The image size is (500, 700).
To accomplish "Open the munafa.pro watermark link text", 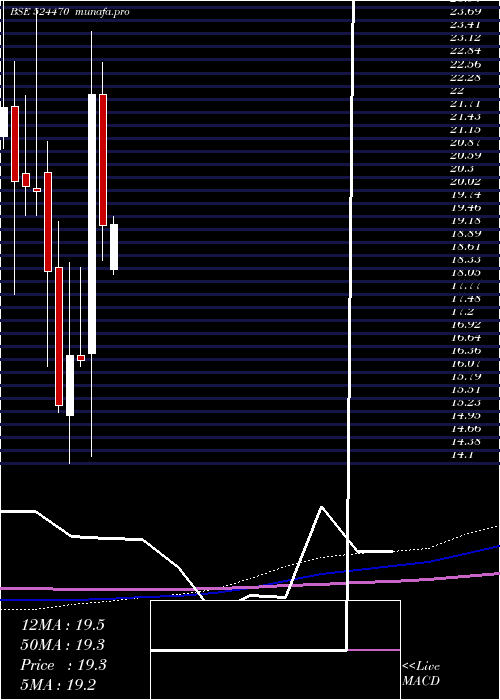I will click(x=103, y=12).
